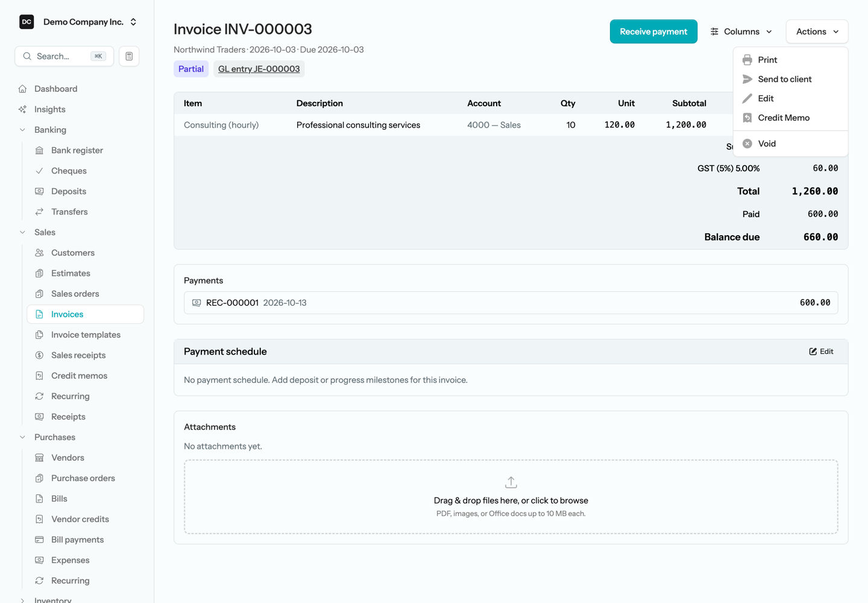Click the Print printer icon
The image size is (868, 603).
point(747,60)
